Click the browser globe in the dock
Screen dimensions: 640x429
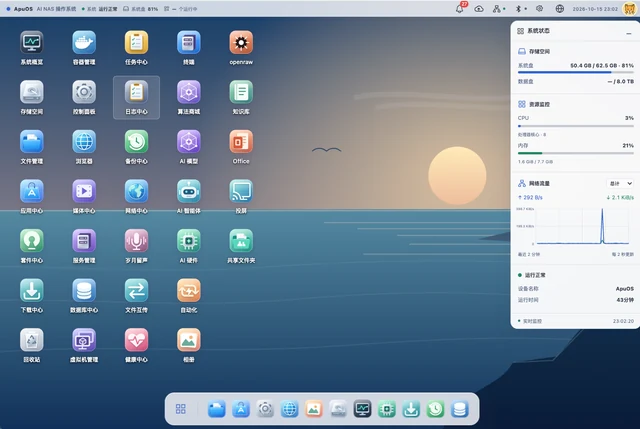(289, 409)
